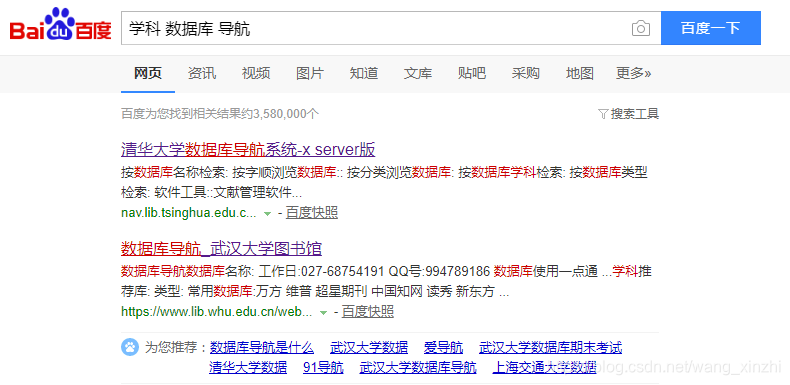Viewport: 790px width, 385px height.
Task: Click the suggestion 武汉大学数据库导航
Action: (x=418, y=367)
